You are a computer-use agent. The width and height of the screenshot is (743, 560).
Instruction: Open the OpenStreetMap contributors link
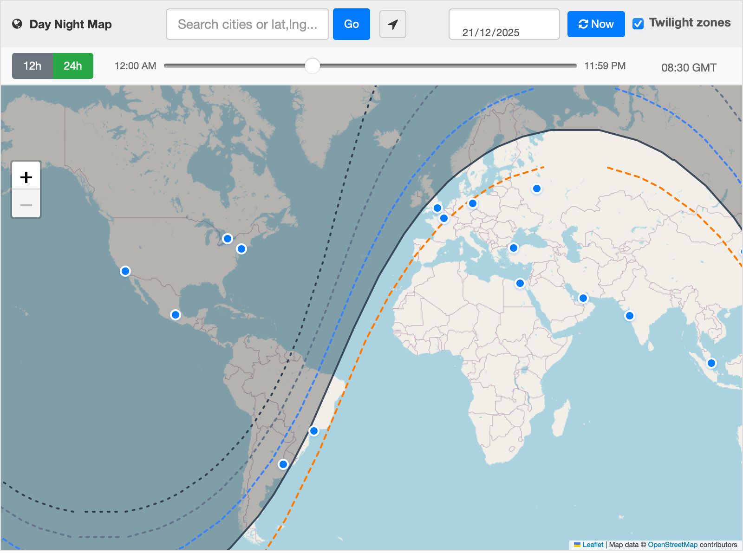coord(672,545)
